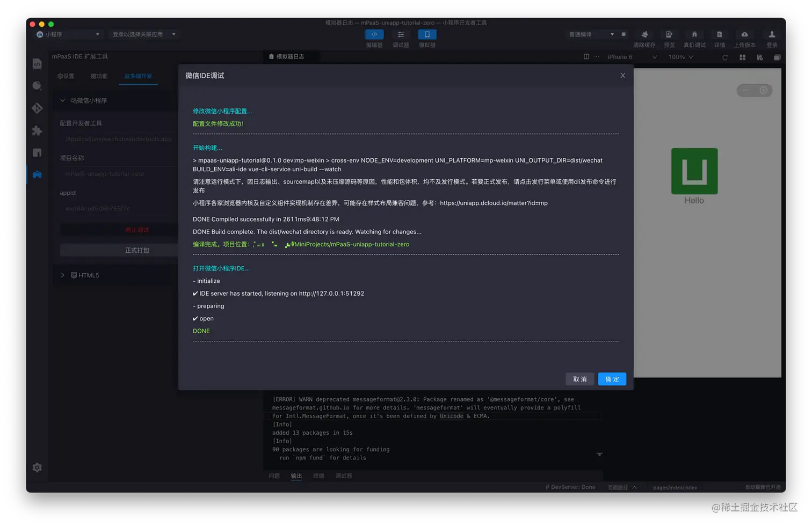The width and height of the screenshot is (812, 527).
Task: Click the mini program capsule close circle
Action: click(x=763, y=90)
